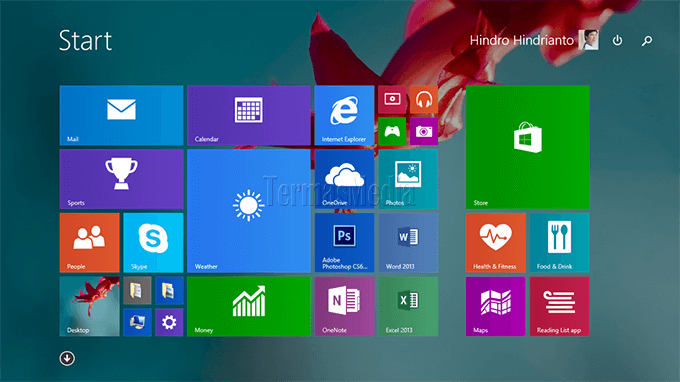Screen dimensions: 680x382
Task: Show all apps with down arrow
Action: [67, 358]
